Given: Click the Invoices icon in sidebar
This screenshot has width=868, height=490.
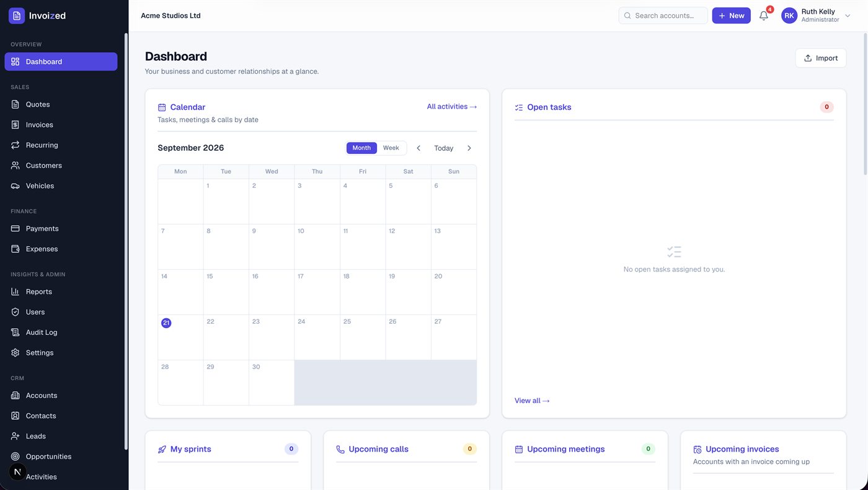Looking at the screenshot, I should tap(15, 125).
